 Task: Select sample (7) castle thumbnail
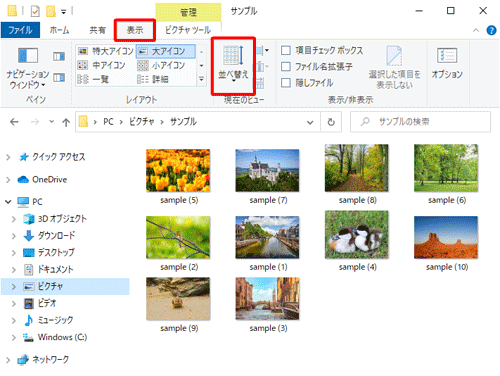tap(267, 171)
